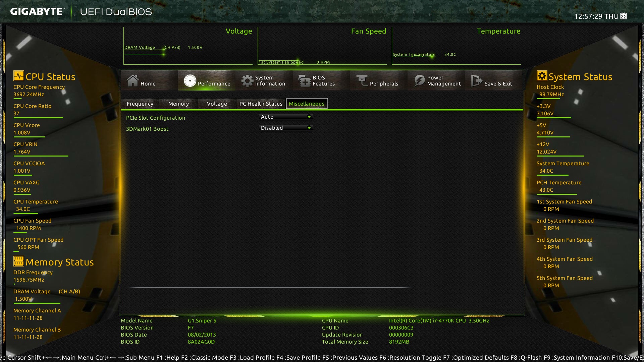Click the System Status gear icon
644x362 pixels.
542,76
